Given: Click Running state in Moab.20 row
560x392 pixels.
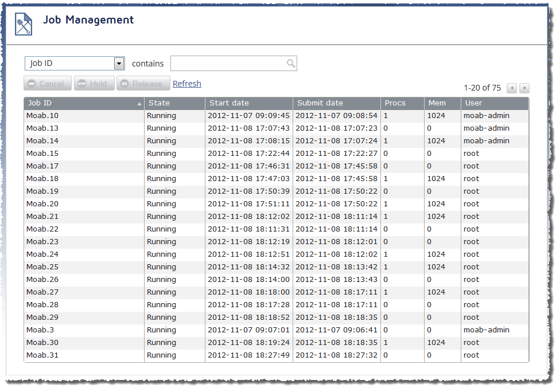Looking at the screenshot, I should click(x=161, y=204).
